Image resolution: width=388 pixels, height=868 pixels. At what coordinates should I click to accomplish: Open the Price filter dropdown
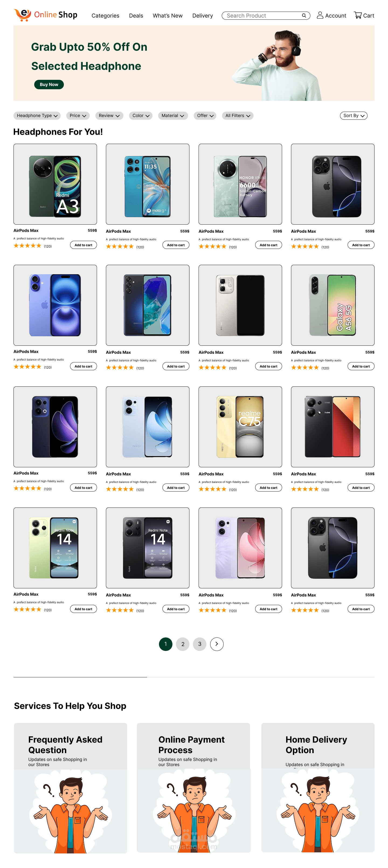(78, 116)
